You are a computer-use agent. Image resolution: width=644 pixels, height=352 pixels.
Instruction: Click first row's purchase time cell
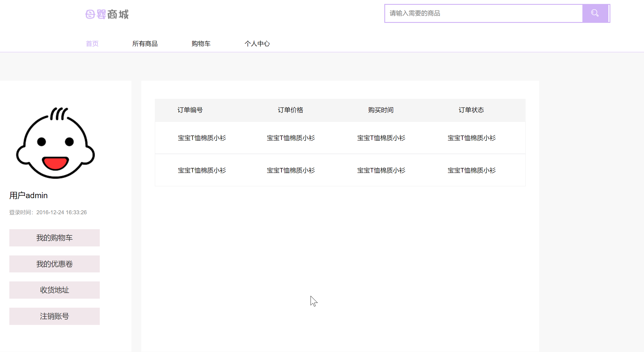click(381, 138)
